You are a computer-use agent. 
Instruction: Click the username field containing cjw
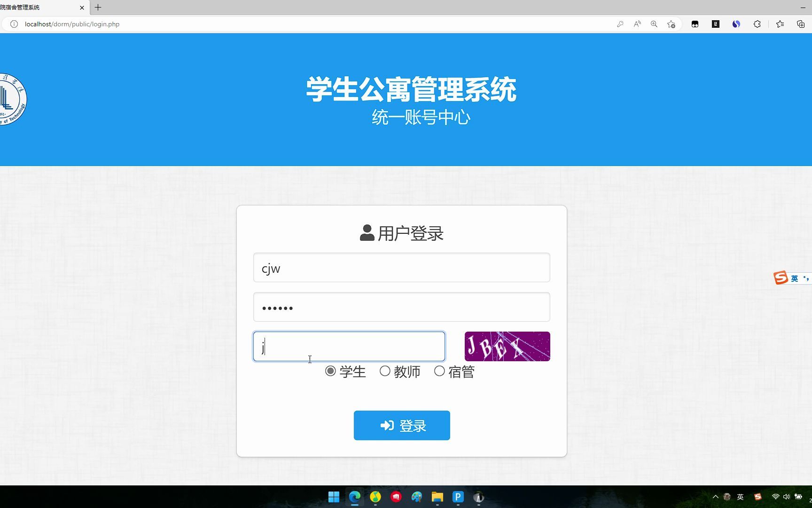(x=401, y=268)
